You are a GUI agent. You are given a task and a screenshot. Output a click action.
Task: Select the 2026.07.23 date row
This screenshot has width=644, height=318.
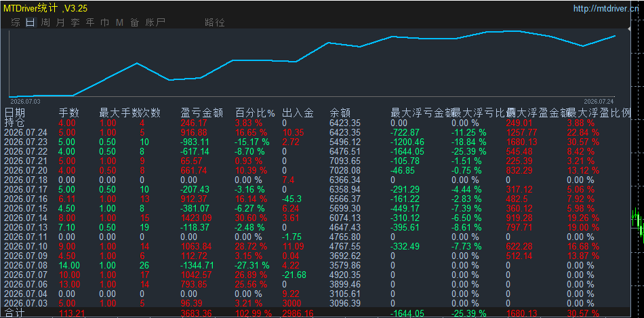coord(26,142)
